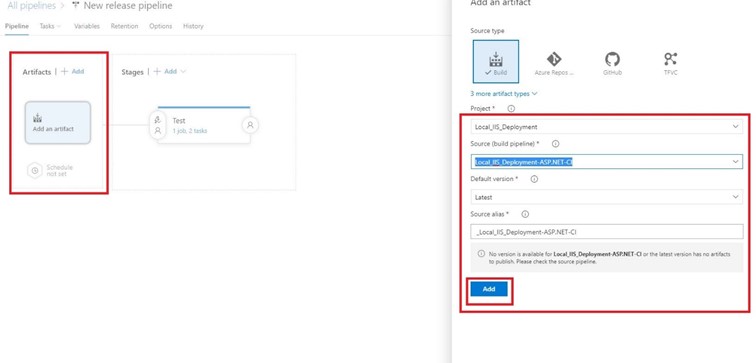
Task: Click the info icon beside Source (build pipeline)
Action: coord(555,144)
